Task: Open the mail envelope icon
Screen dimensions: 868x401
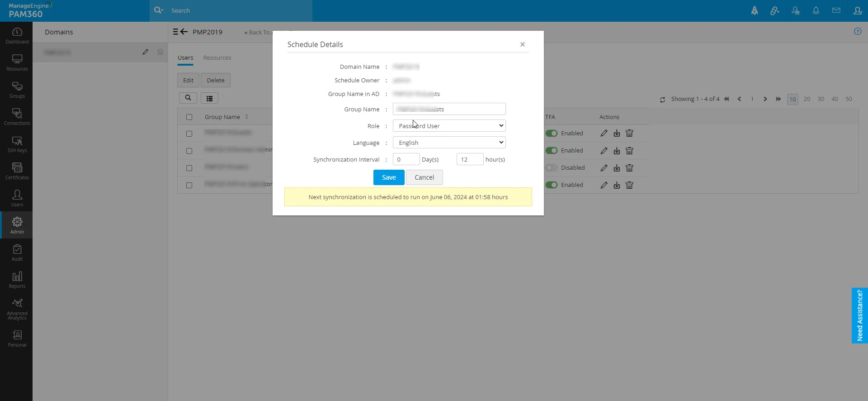Action: pyautogui.click(x=836, y=10)
